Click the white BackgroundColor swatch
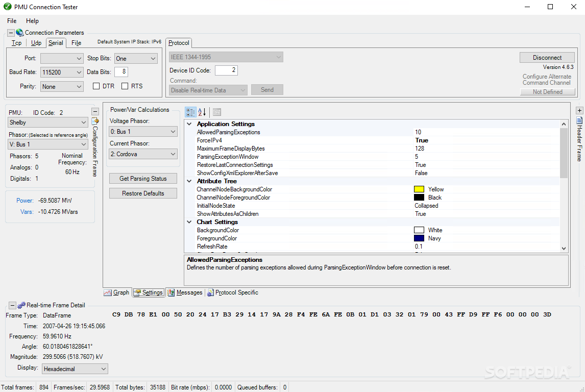 tap(419, 230)
